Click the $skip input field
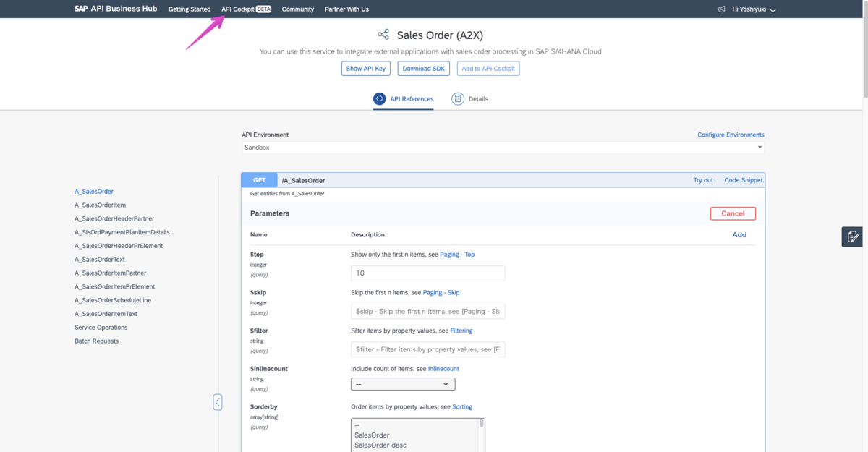 [428, 312]
